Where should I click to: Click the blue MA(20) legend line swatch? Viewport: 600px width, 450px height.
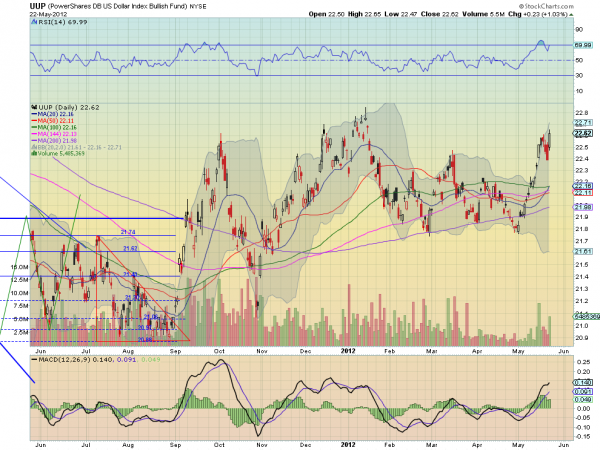click(x=34, y=114)
